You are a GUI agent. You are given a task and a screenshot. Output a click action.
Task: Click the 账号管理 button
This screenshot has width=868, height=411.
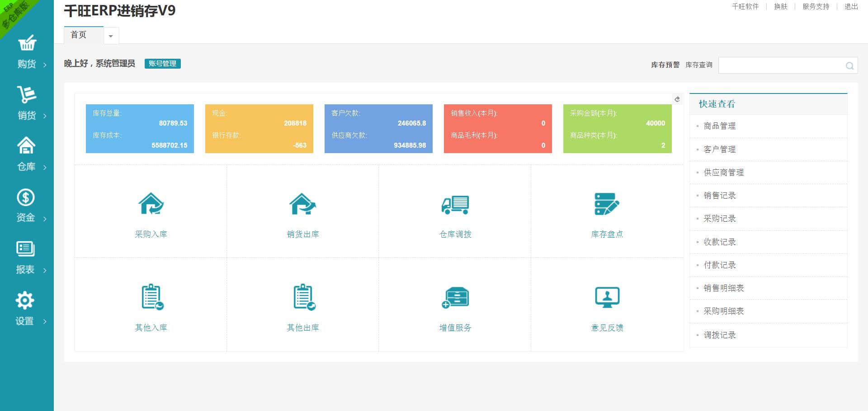[162, 64]
